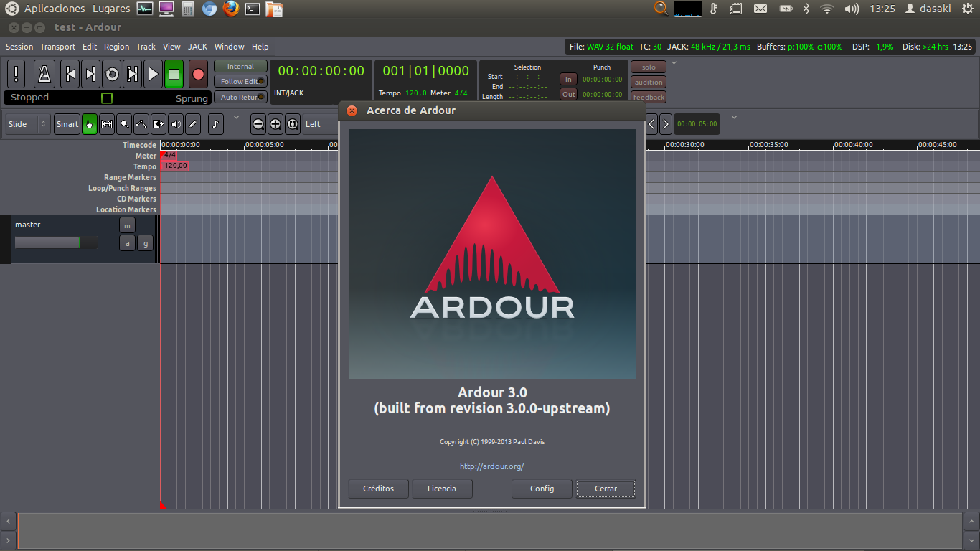Click the solo alert button
The image size is (980, 551).
click(649, 67)
